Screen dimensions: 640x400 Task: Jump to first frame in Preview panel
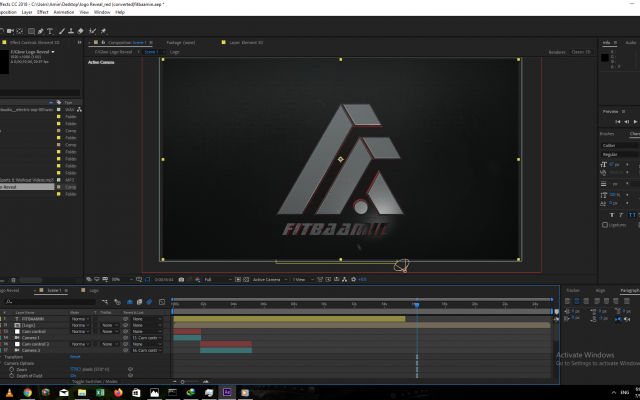coord(618,122)
